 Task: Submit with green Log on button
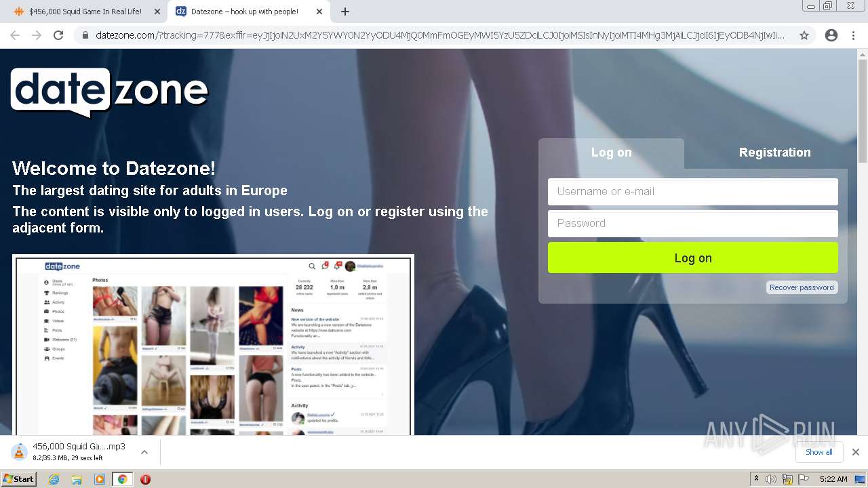click(693, 258)
